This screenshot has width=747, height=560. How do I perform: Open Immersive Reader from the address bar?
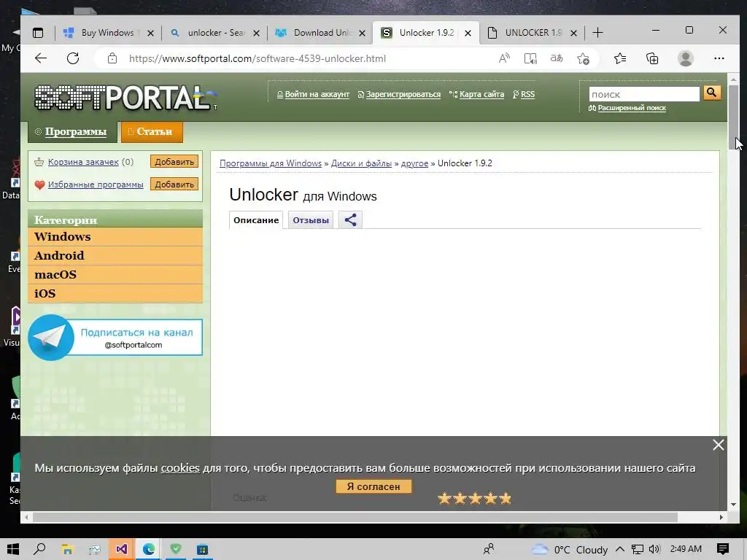tap(530, 58)
